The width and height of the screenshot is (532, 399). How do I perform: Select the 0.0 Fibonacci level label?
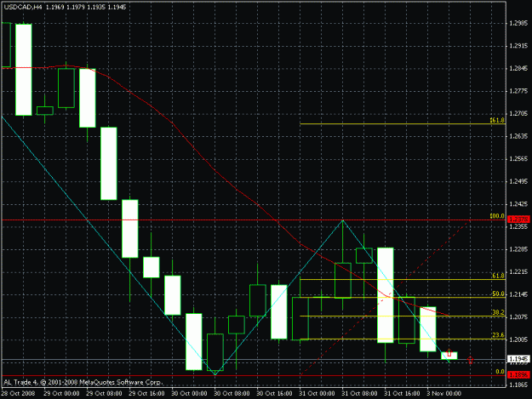[x=501, y=372]
